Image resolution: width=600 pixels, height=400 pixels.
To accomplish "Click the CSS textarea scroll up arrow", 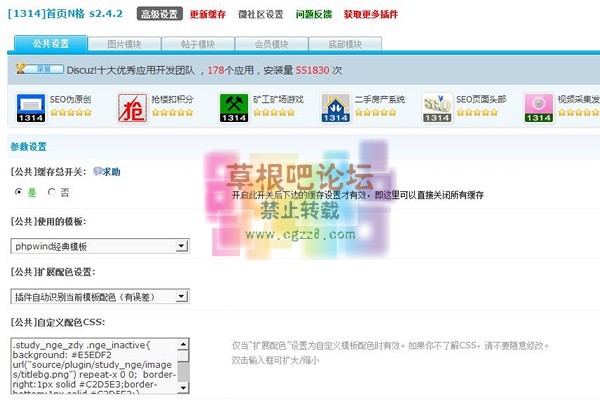I will (x=183, y=344).
